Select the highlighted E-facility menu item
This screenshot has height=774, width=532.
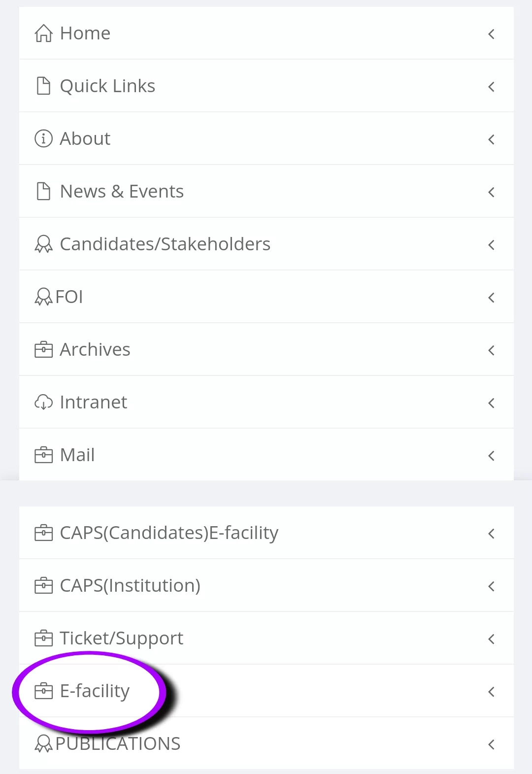pos(95,691)
